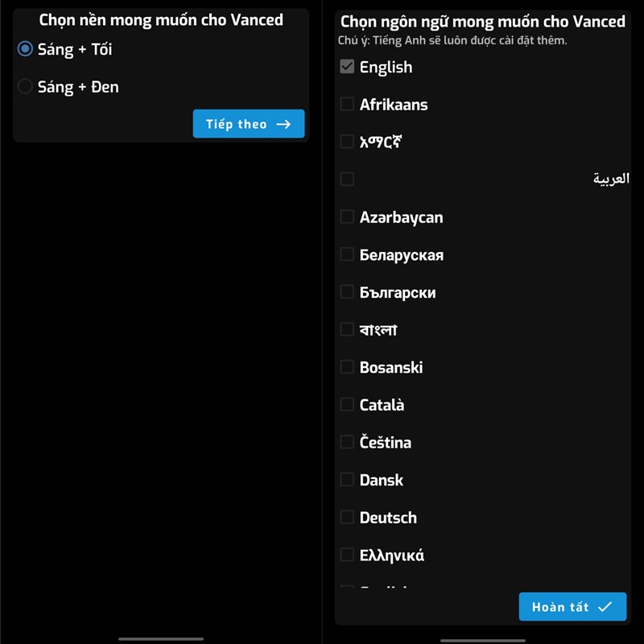Image resolution: width=644 pixels, height=644 pixels.
Task: Click the English language label text
Action: [x=386, y=67]
